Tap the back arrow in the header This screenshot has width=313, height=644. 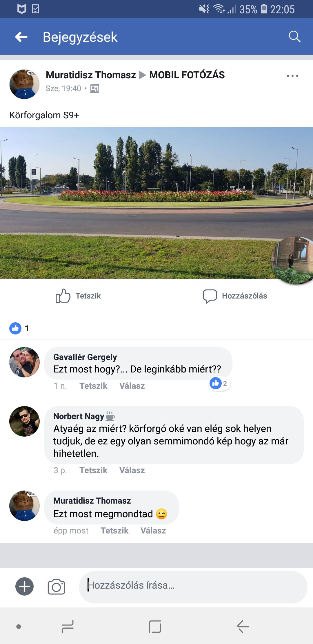coord(21,37)
